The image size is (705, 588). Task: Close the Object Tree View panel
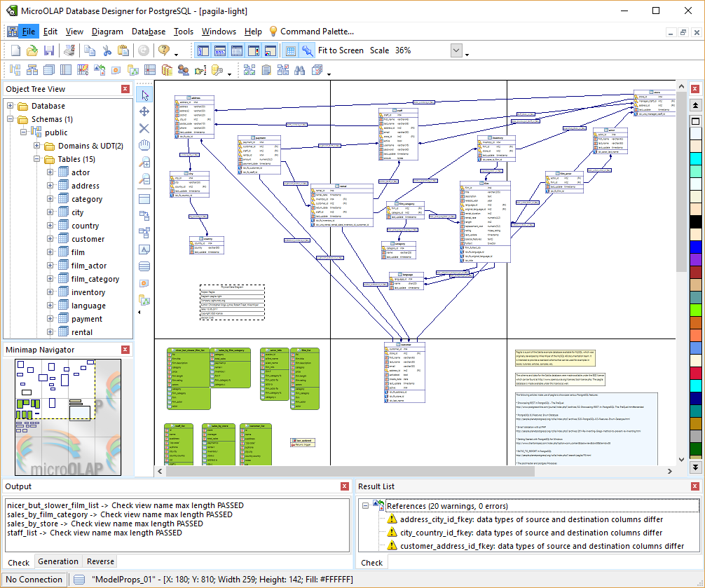pos(125,89)
